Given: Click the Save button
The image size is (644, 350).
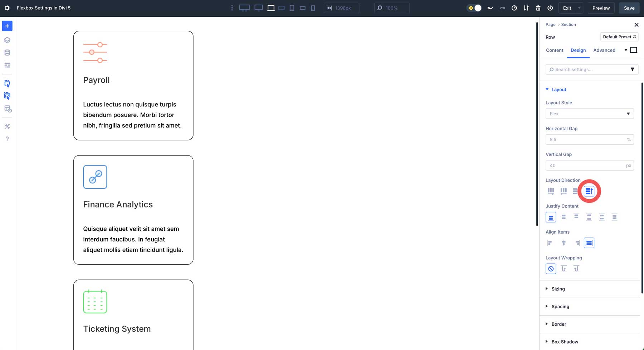Looking at the screenshot, I should [629, 8].
